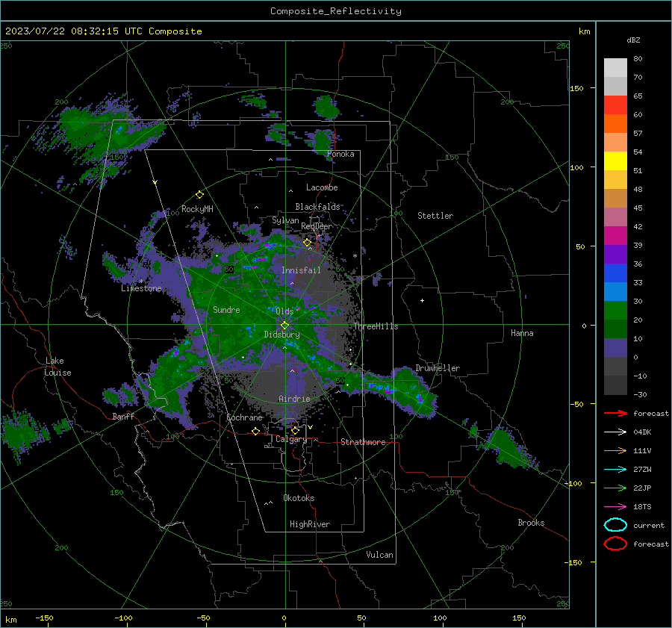
Task: Click the Calgary city label
Action: click(x=291, y=439)
